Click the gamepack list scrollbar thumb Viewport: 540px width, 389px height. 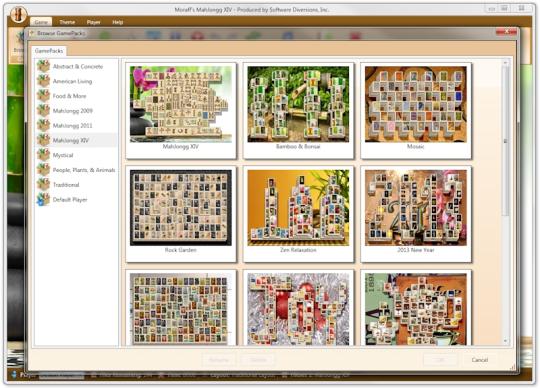[505, 141]
